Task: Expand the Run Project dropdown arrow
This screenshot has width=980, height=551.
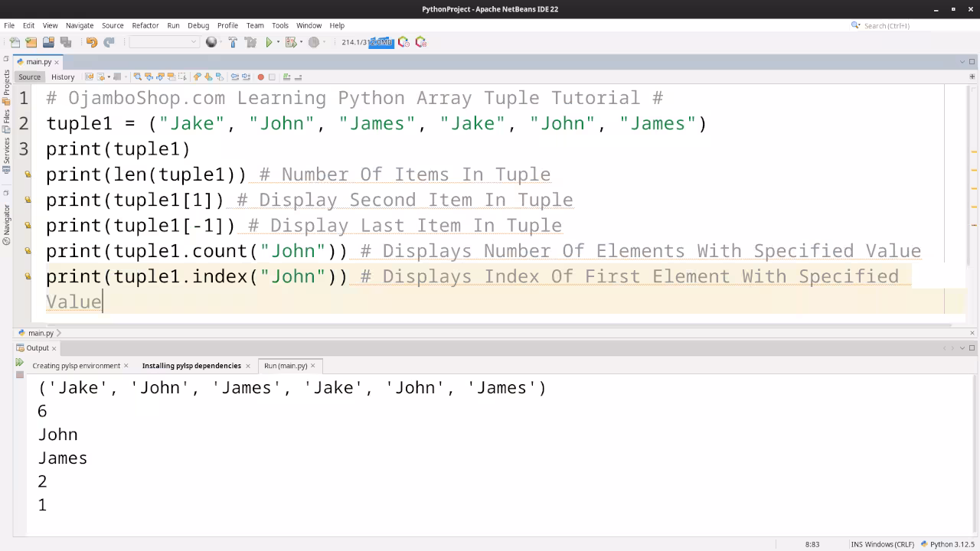Action: click(278, 42)
